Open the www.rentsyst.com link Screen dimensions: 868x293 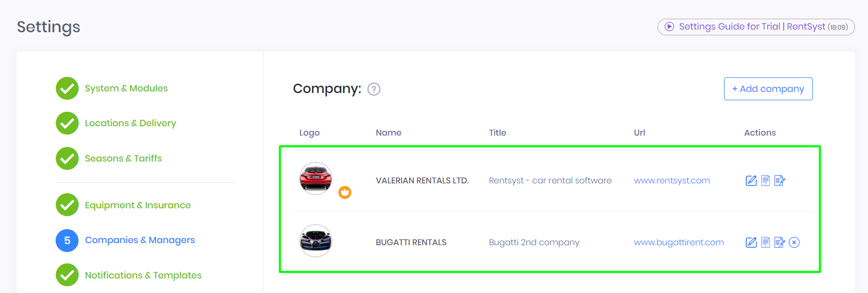click(x=672, y=181)
